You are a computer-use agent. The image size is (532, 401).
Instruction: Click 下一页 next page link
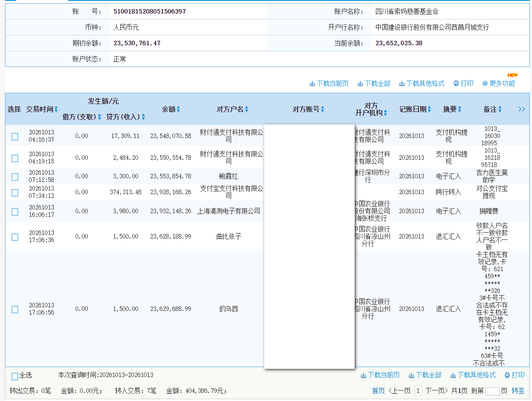pos(437,391)
